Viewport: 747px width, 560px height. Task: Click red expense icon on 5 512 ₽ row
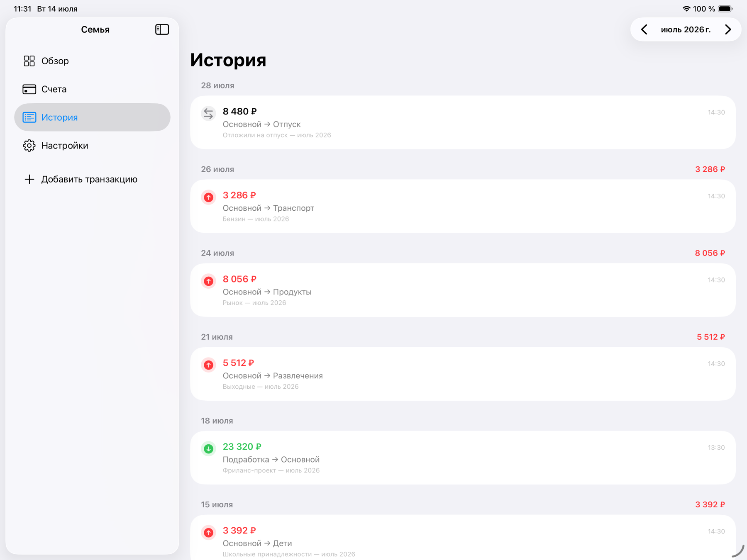click(x=208, y=365)
